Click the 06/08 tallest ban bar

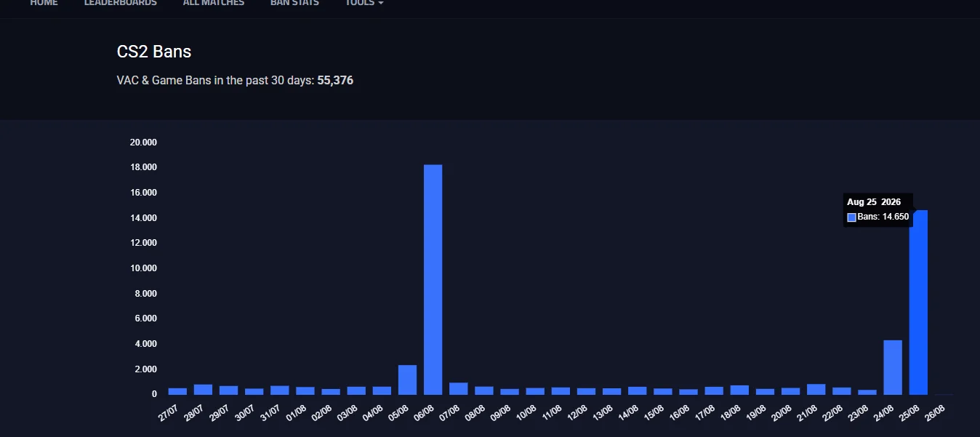pyautogui.click(x=433, y=279)
